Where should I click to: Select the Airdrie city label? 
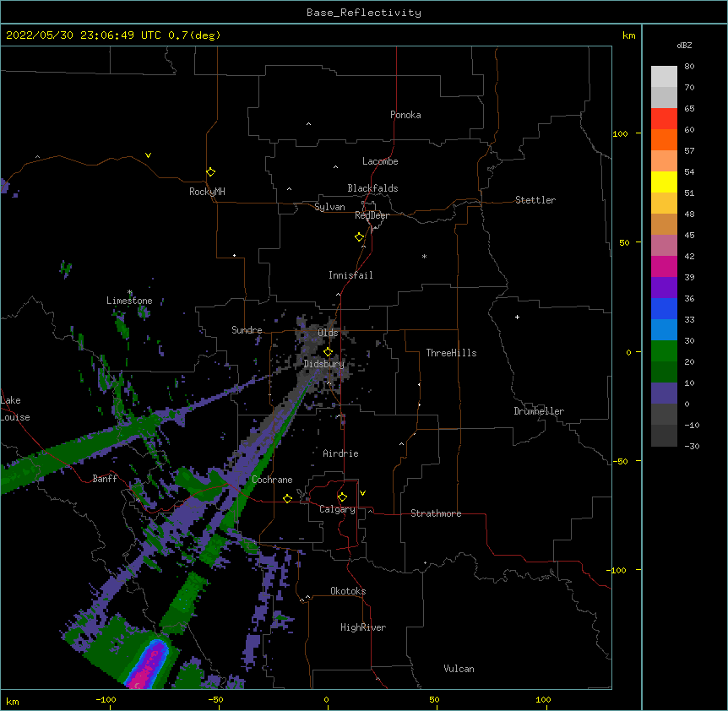(341, 453)
